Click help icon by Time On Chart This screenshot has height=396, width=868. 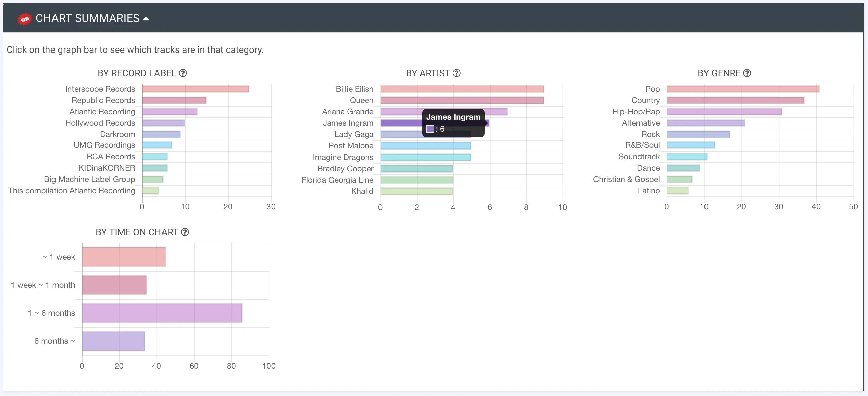pos(185,232)
